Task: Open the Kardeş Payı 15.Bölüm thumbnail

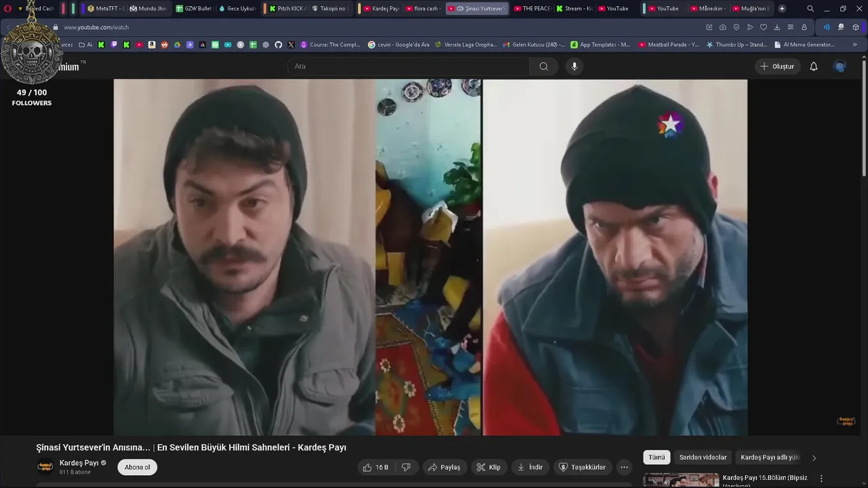Action: 681,481
